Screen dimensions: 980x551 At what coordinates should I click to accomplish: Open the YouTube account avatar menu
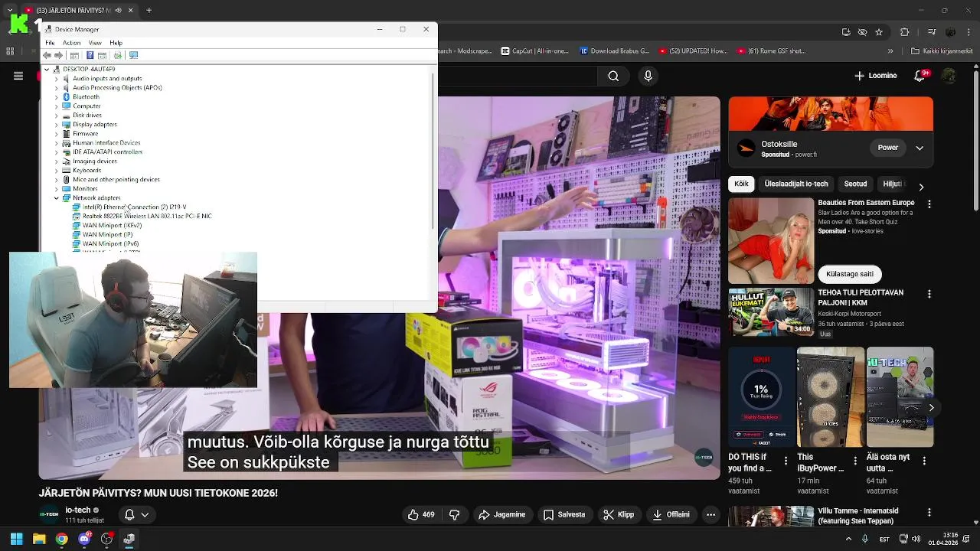coord(950,76)
